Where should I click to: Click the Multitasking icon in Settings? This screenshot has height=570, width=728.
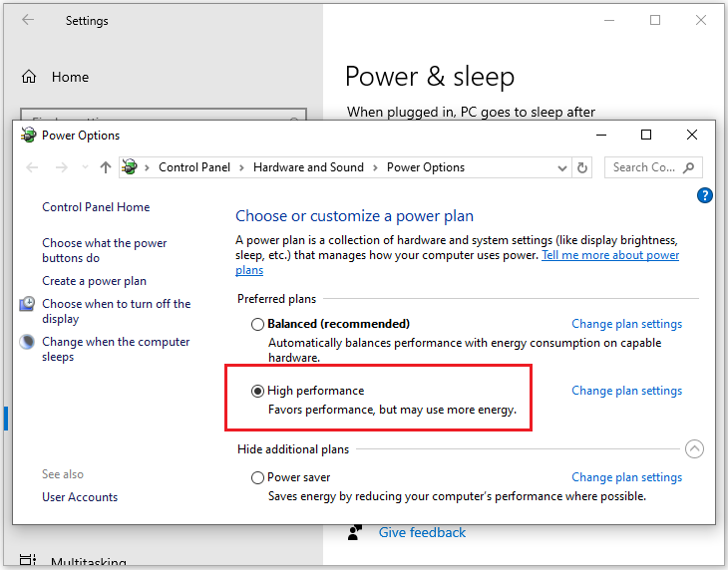(27, 560)
